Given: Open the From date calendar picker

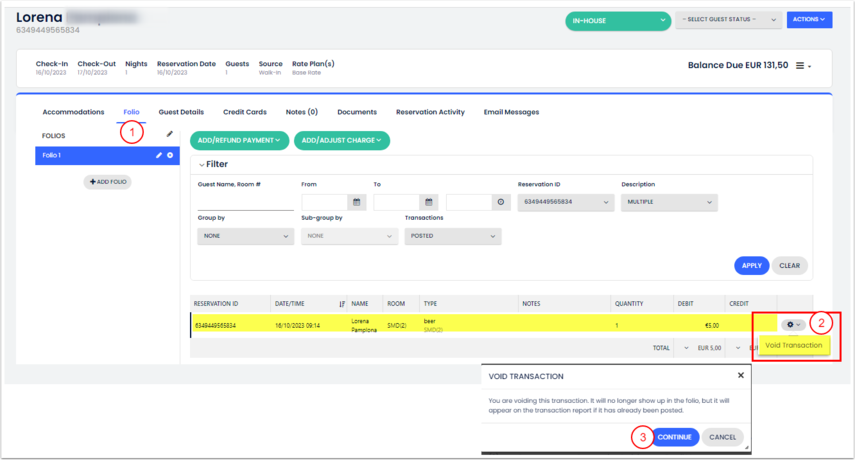Looking at the screenshot, I should [x=356, y=202].
